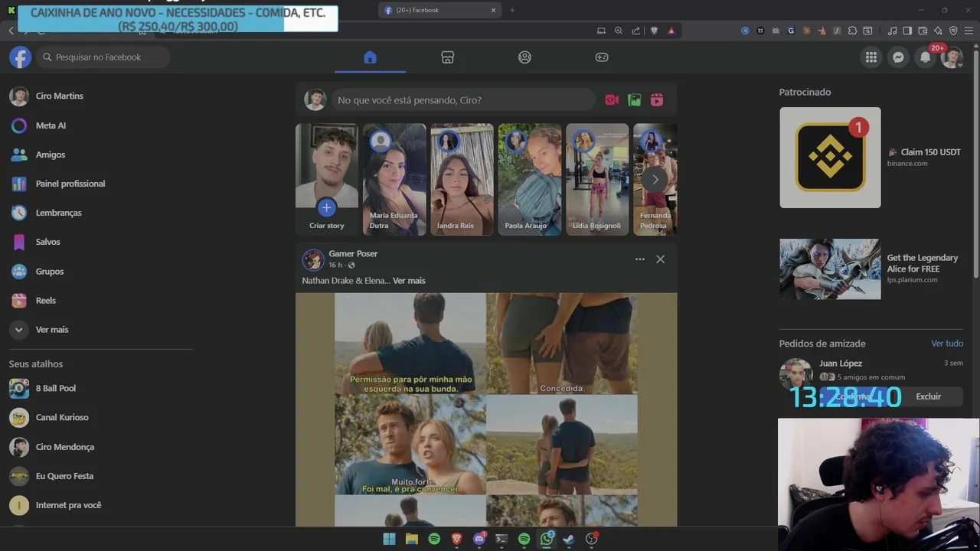The width and height of the screenshot is (980, 551).
Task: Open Salvos in left sidebar
Action: (x=100, y=242)
